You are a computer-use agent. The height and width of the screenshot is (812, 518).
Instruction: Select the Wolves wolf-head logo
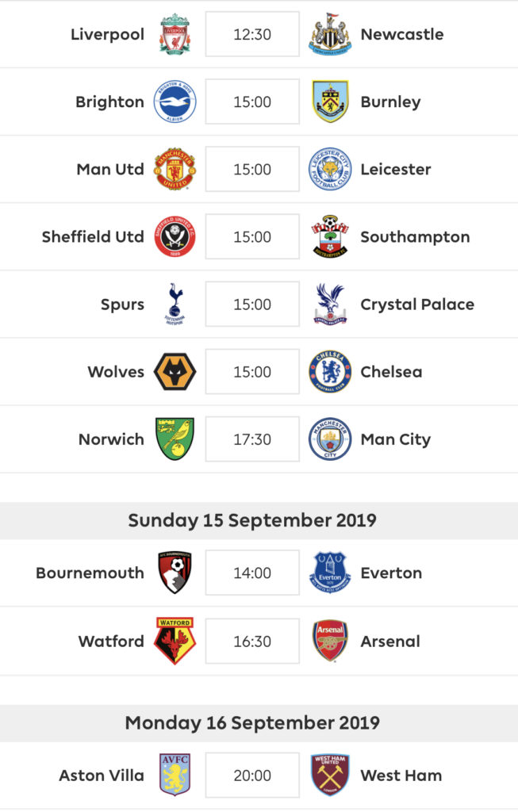(175, 371)
